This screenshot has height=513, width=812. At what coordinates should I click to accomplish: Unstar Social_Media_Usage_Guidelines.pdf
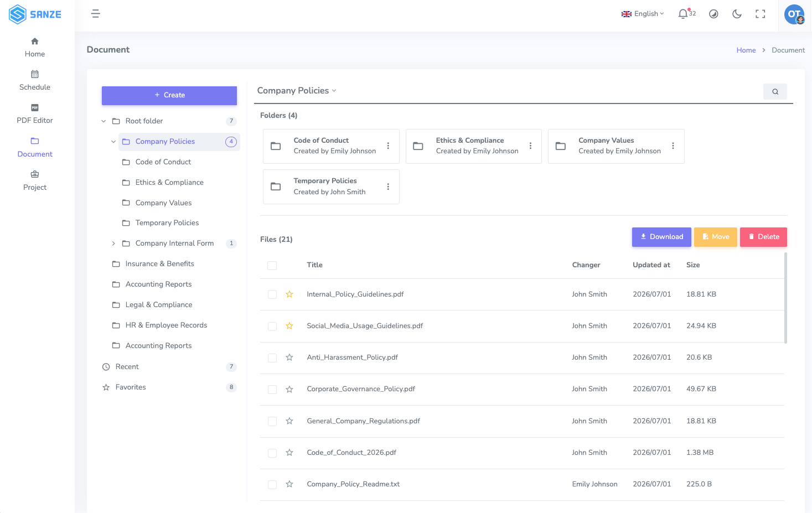tap(289, 326)
